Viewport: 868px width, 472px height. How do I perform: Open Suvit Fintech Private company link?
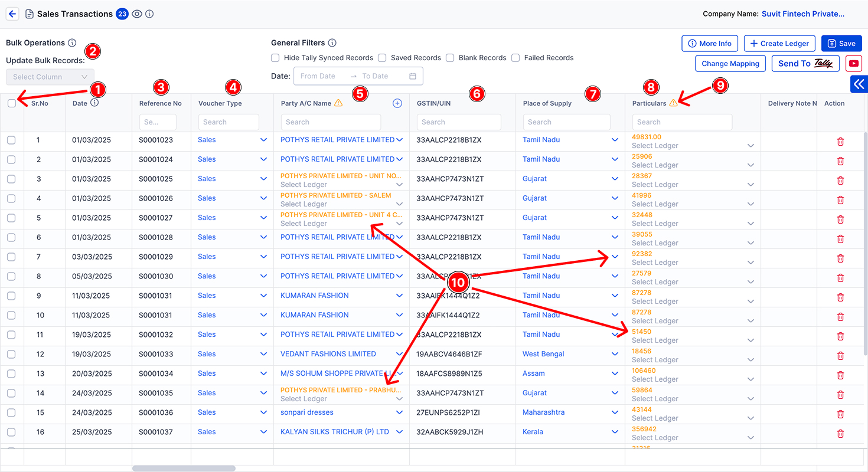(803, 14)
